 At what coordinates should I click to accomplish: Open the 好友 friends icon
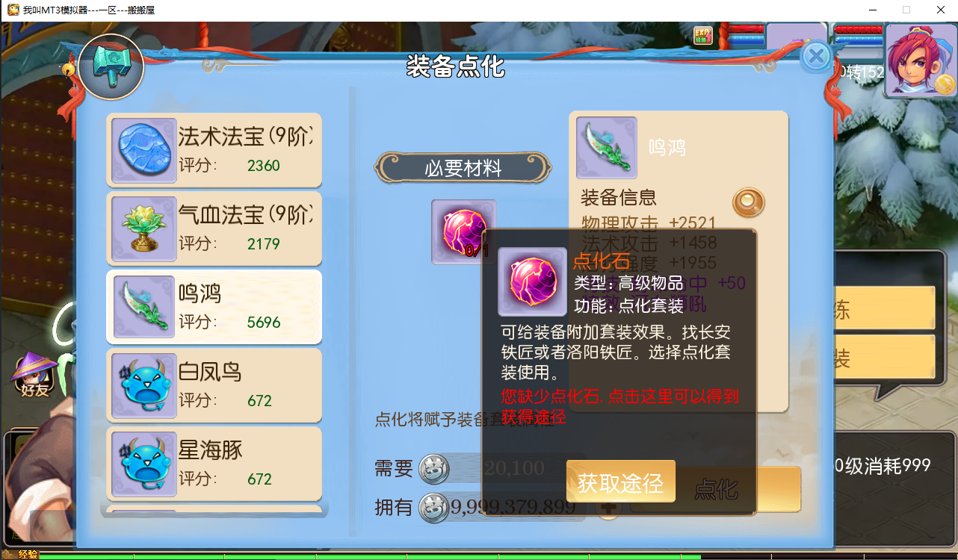point(35,375)
